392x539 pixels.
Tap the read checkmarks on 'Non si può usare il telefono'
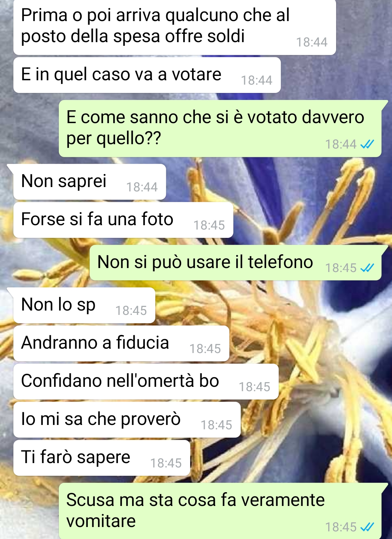[x=367, y=268]
